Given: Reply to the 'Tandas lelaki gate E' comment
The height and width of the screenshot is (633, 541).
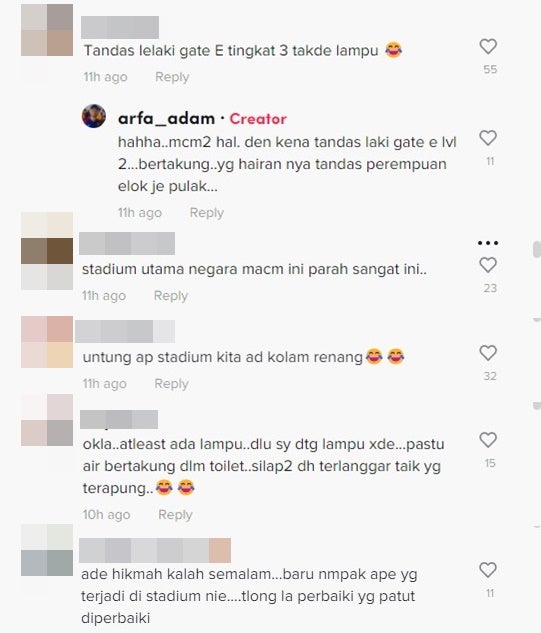Looking at the screenshot, I should pyautogui.click(x=172, y=77).
